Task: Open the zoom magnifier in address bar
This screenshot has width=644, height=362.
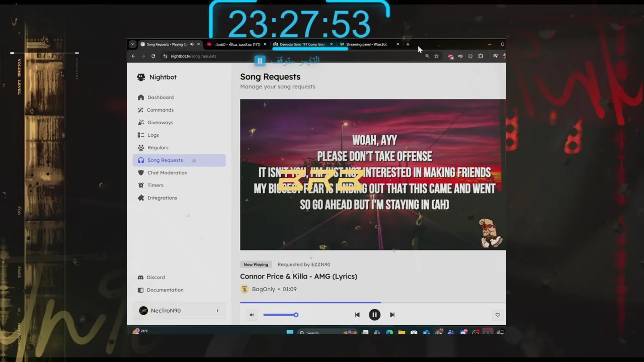Action: point(427,56)
